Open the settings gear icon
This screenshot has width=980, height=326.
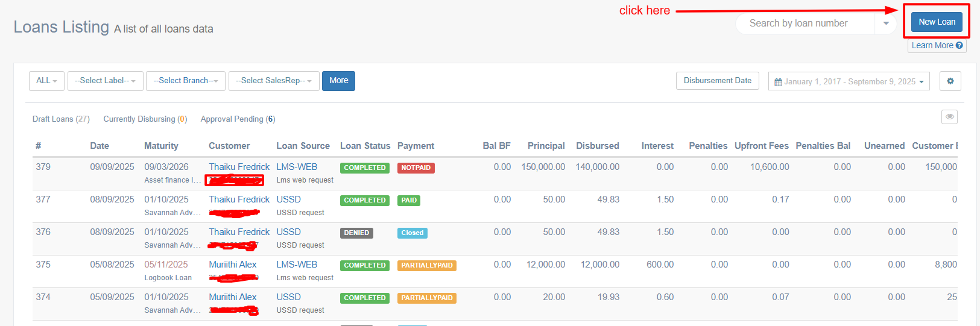950,81
